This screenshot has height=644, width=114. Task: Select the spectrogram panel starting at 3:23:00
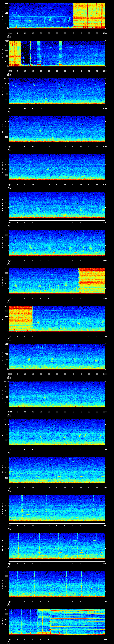click(x=57, y=356)
